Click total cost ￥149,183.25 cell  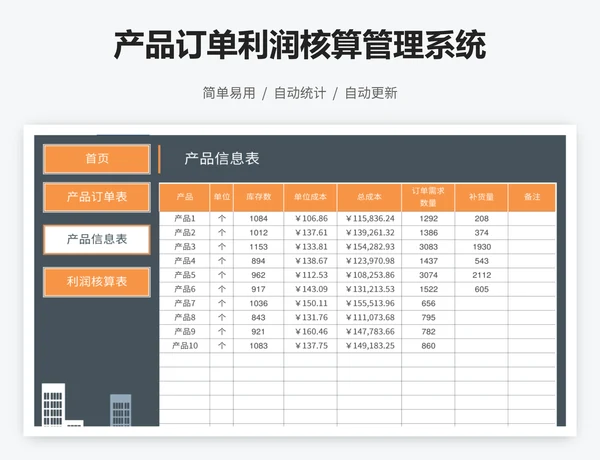(x=370, y=346)
